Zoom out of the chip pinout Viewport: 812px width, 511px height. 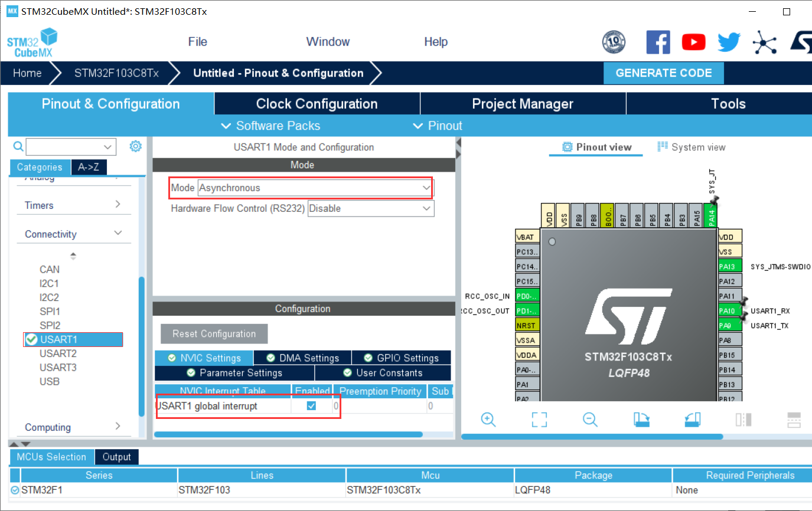(x=590, y=420)
